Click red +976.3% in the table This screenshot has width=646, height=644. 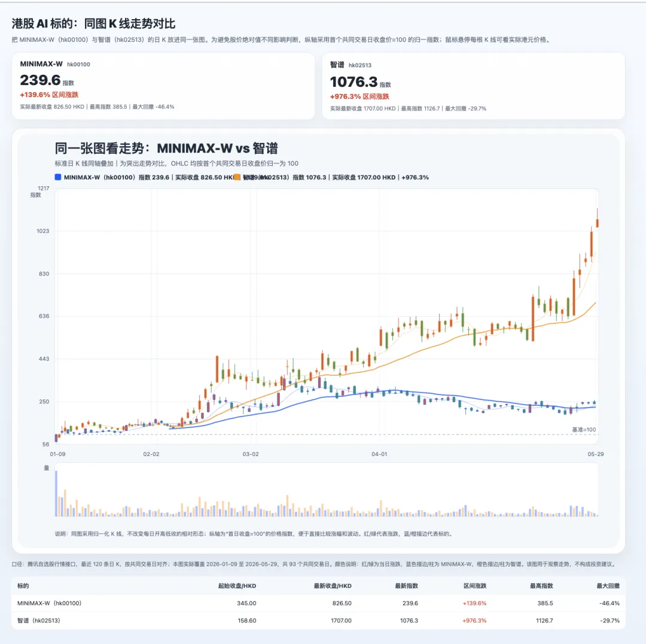[x=474, y=621]
